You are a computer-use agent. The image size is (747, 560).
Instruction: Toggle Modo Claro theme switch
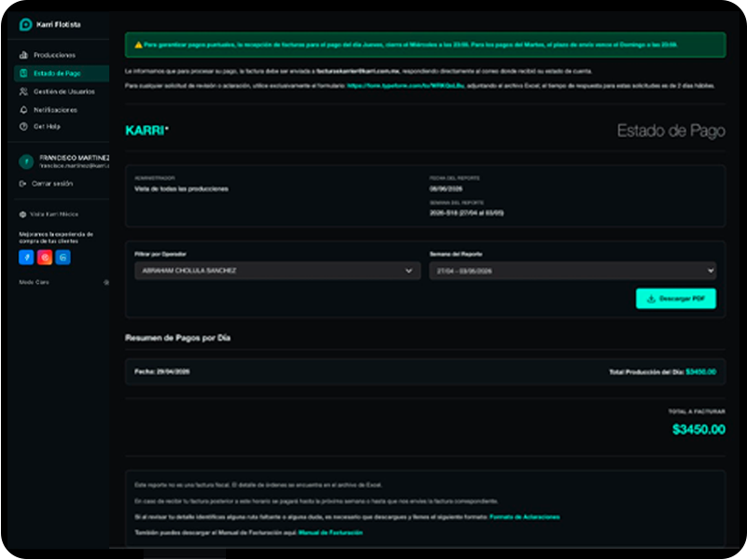tap(106, 283)
